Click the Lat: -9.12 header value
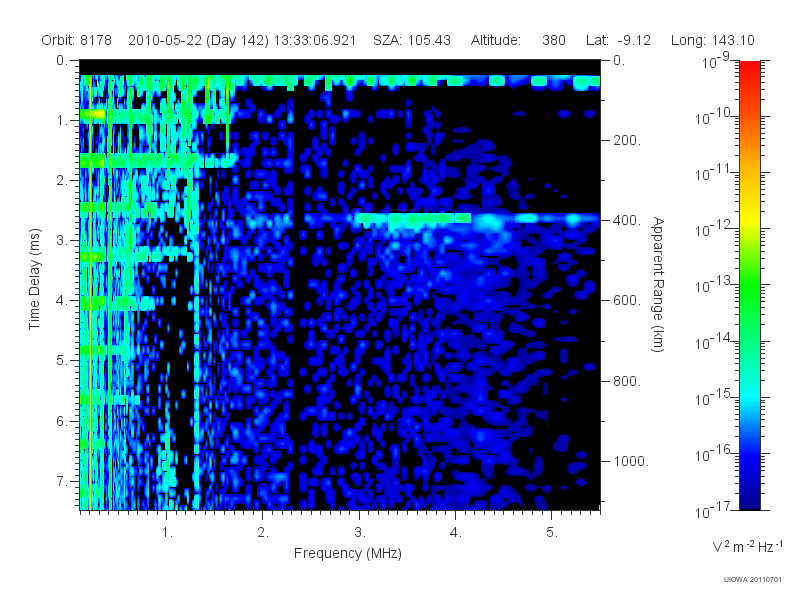 [618, 40]
